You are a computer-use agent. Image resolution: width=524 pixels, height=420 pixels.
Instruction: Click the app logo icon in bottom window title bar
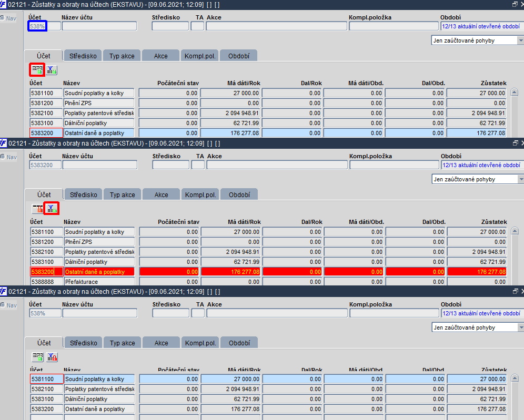click(x=3, y=291)
